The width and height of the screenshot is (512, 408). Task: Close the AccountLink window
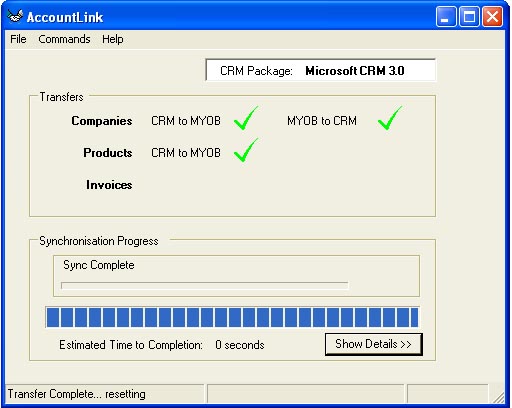493,16
